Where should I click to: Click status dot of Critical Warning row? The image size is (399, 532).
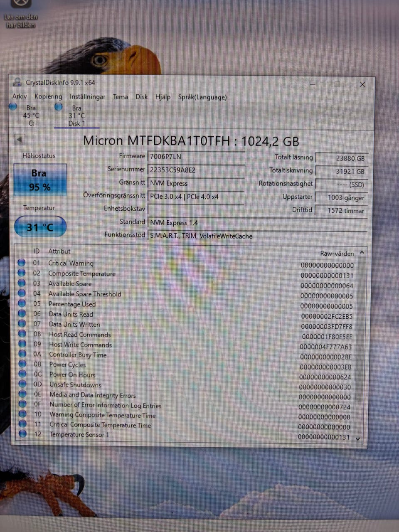tap(22, 263)
